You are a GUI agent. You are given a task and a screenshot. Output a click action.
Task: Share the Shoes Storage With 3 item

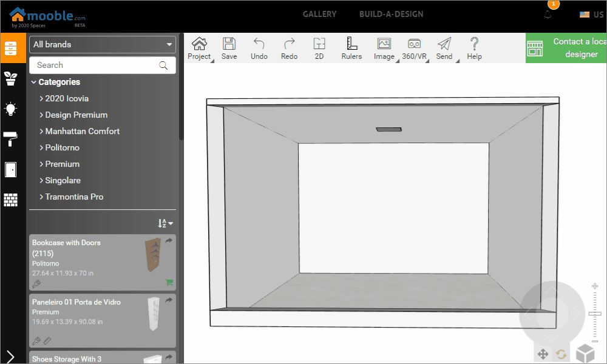coord(169,357)
